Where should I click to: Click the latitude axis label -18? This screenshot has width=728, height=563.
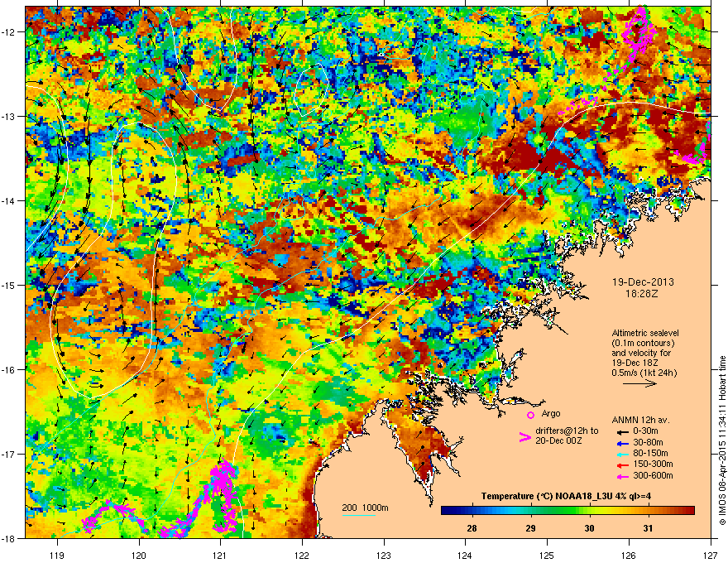[9, 538]
